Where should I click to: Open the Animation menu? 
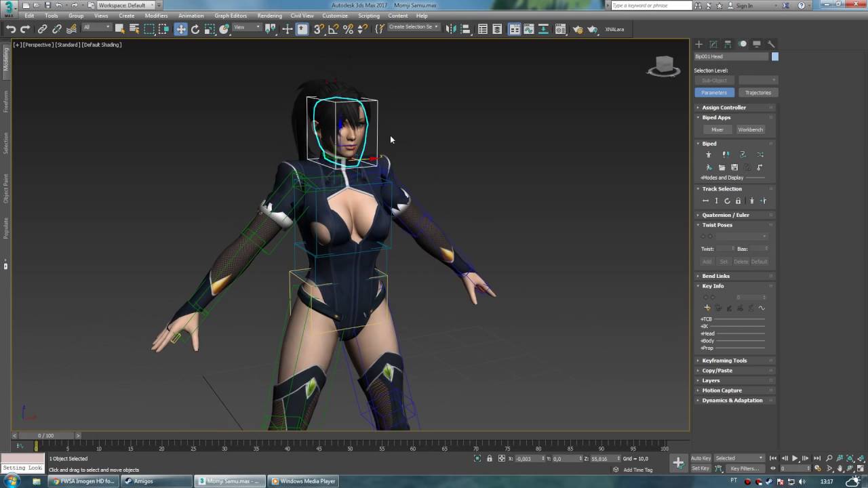(191, 16)
